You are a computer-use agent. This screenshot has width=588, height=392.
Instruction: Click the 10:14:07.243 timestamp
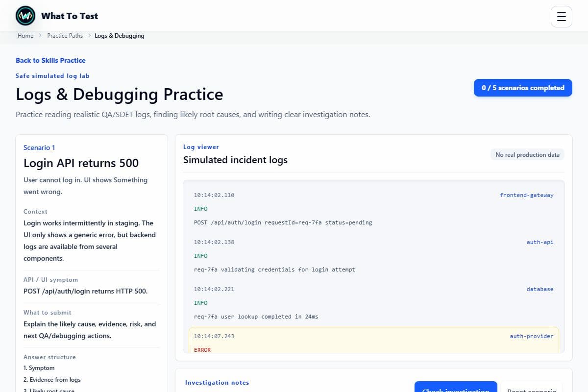pyautogui.click(x=214, y=336)
